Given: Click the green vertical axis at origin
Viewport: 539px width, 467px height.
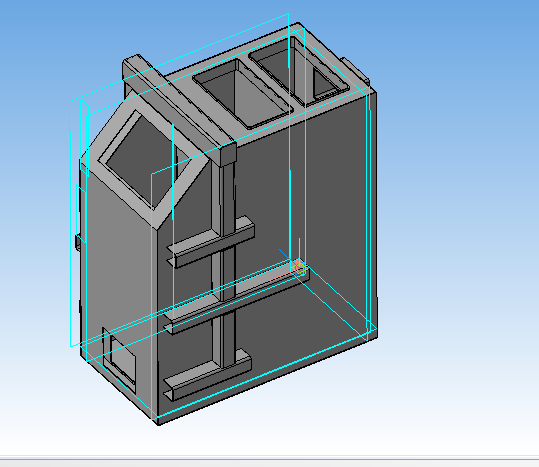Looking at the screenshot, I should pyautogui.click(x=299, y=252).
